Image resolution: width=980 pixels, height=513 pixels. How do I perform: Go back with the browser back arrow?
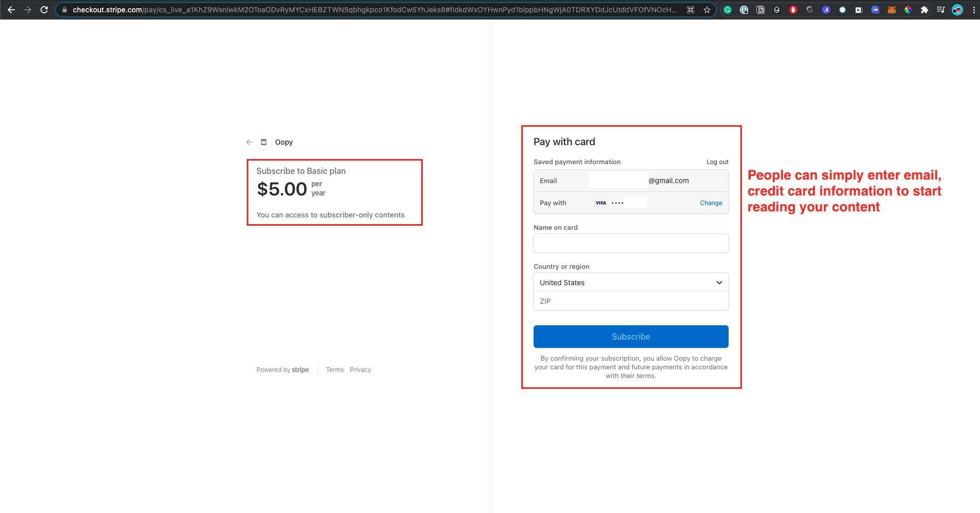(x=11, y=10)
